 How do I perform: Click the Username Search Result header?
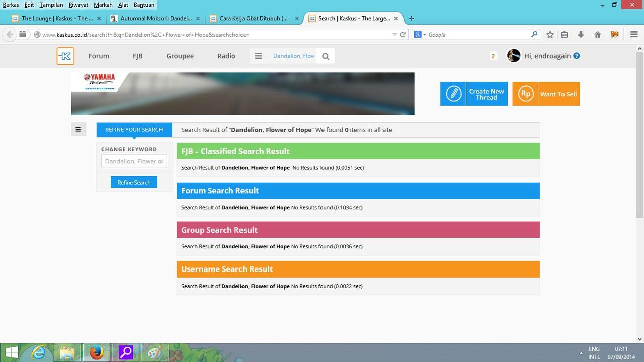pos(358,269)
